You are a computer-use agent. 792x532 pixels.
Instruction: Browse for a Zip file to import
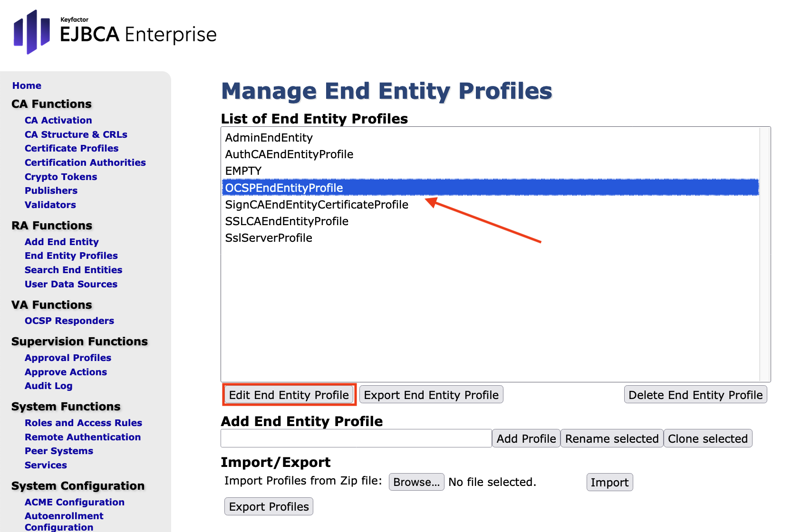416,482
